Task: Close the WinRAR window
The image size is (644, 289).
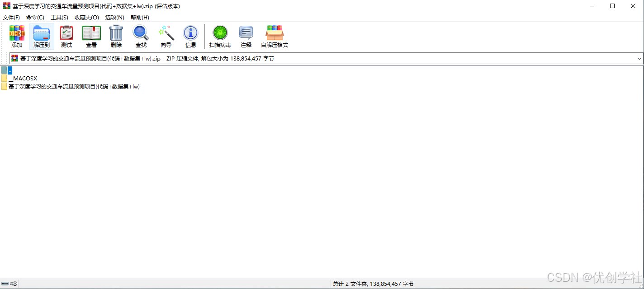Action: tap(633, 6)
